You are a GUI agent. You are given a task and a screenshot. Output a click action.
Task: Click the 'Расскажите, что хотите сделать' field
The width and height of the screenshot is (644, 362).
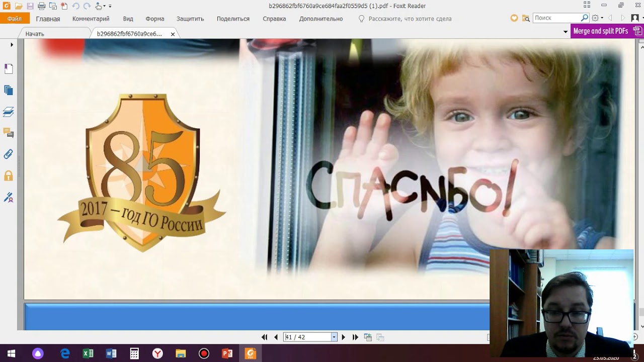pos(410,19)
